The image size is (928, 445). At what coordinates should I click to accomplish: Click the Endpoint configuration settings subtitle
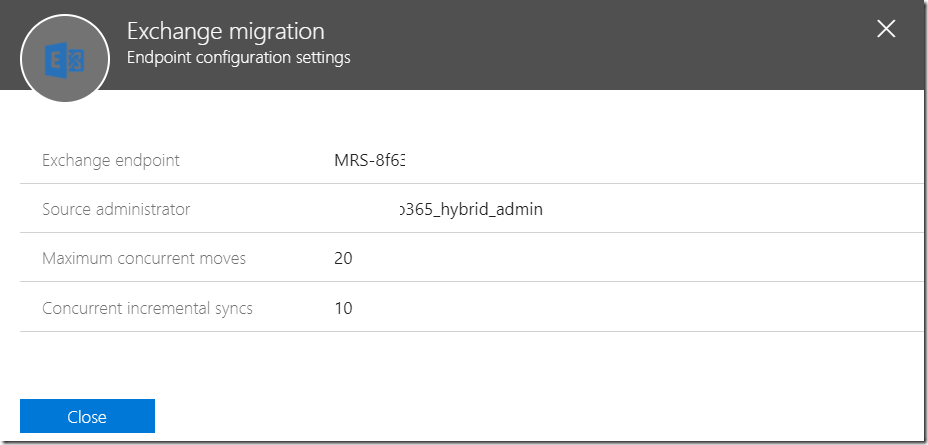tap(239, 58)
